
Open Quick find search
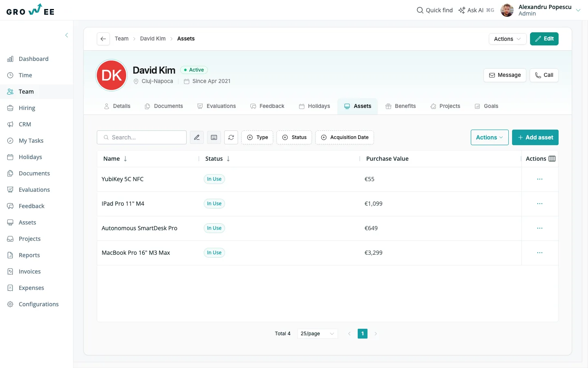(x=434, y=10)
